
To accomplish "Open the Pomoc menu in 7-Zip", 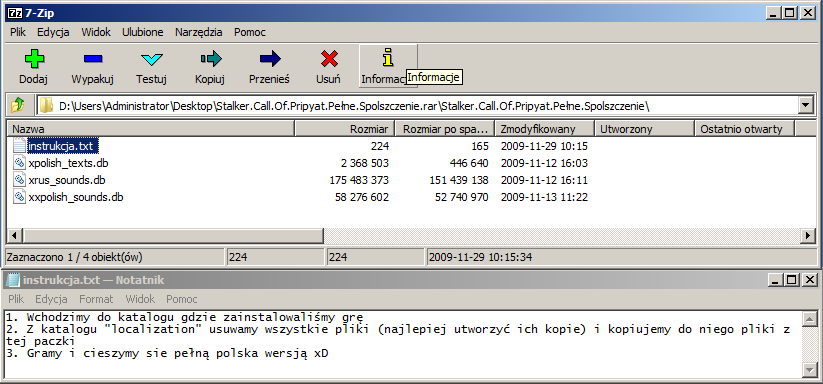I will [x=250, y=32].
